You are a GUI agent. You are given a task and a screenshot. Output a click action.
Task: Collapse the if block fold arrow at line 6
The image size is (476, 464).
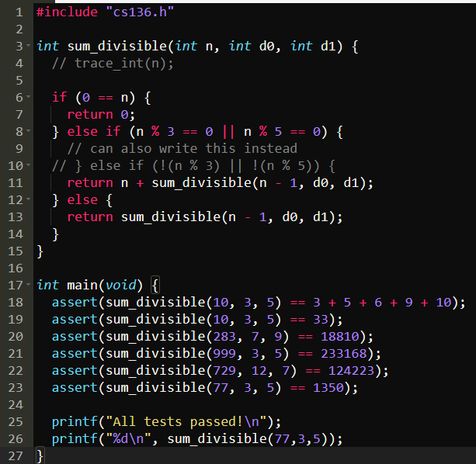coord(30,98)
